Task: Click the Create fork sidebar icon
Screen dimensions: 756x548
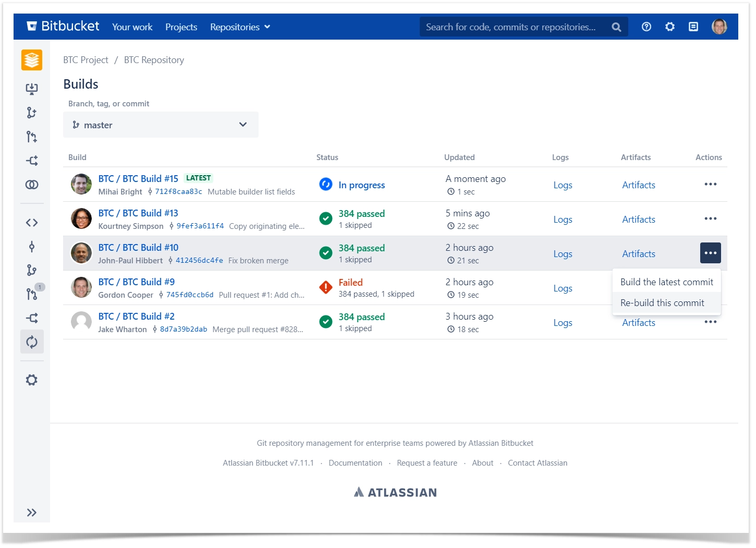Action: click(x=32, y=161)
